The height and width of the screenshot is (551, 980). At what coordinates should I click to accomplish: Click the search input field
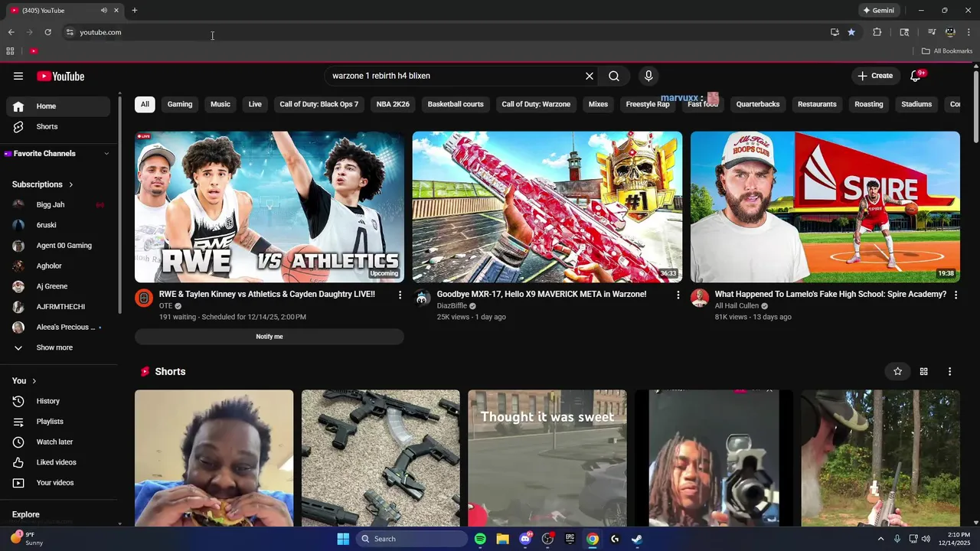click(x=455, y=76)
